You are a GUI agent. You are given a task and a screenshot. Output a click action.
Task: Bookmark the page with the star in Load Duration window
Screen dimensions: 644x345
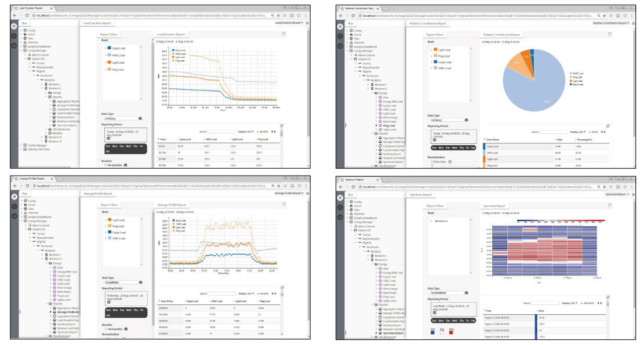pos(278,16)
